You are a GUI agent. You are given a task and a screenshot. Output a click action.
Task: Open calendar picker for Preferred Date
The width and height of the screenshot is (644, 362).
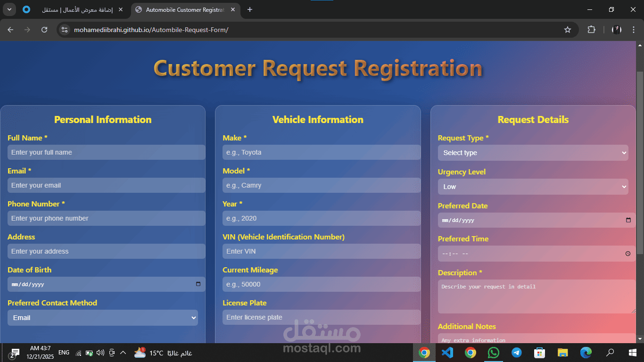point(628,220)
